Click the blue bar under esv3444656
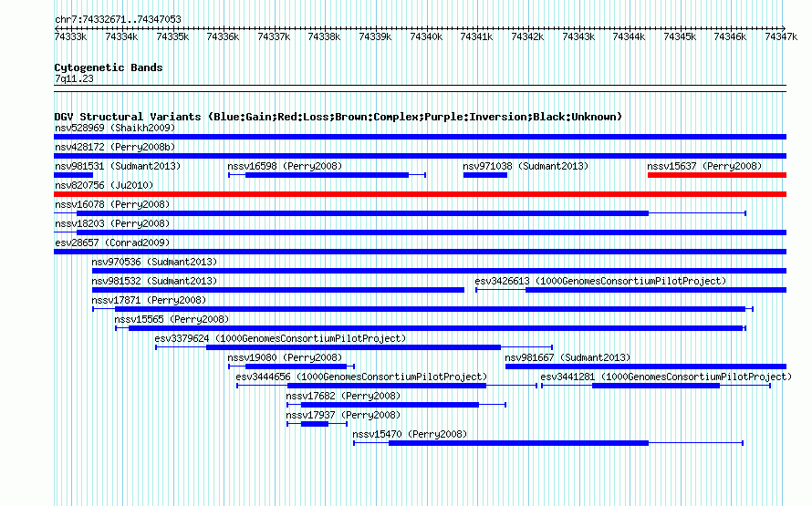The width and height of the screenshot is (812, 506). (387, 386)
